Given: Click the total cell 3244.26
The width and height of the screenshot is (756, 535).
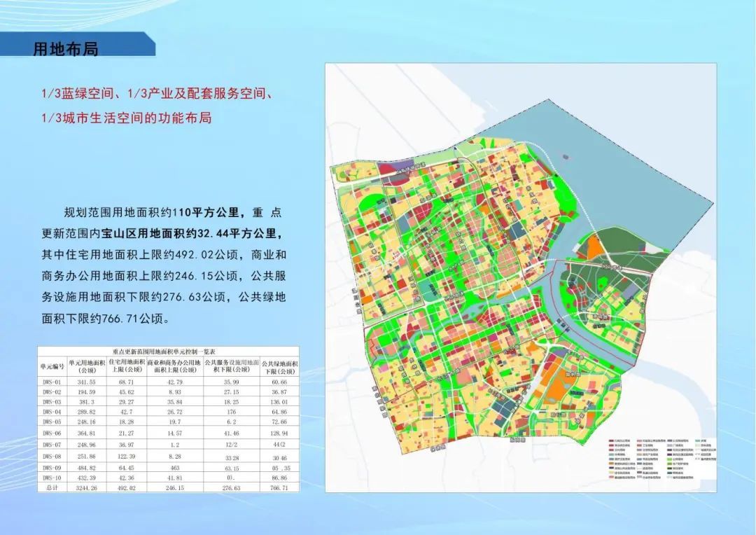Looking at the screenshot, I should coord(86,487).
